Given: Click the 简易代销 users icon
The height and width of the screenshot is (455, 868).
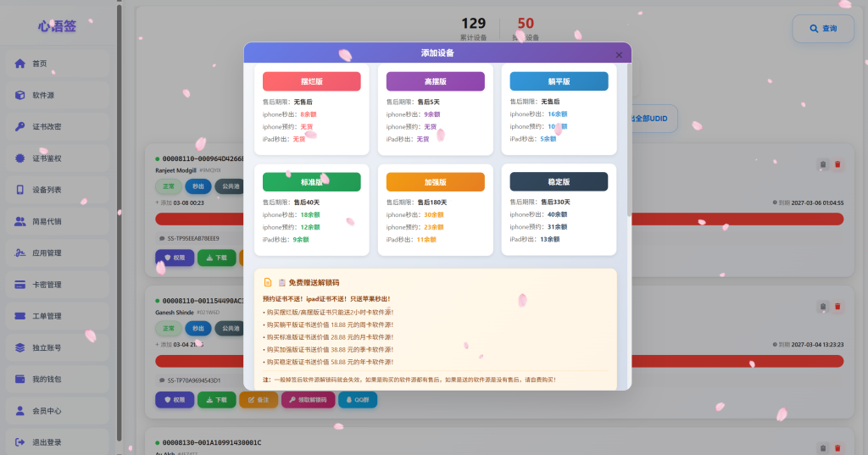Looking at the screenshot, I should [20, 221].
